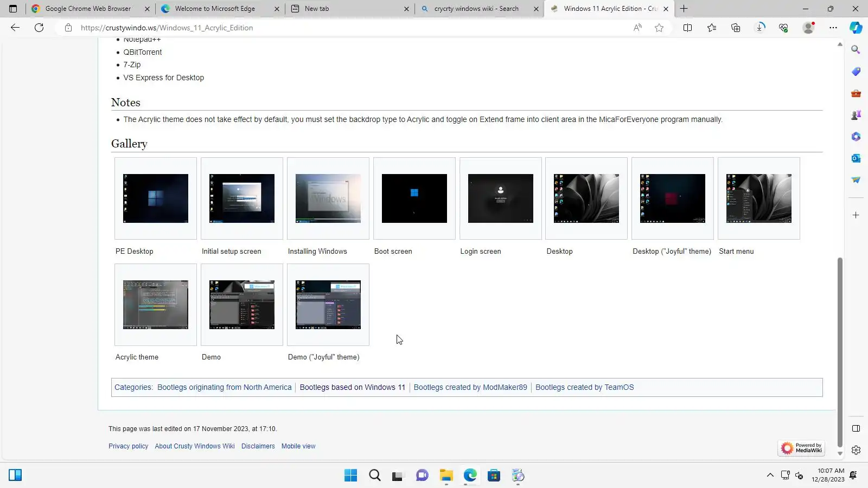868x488 pixels.
Task: Close the Google Chrome Web Browser tab
Action: pyautogui.click(x=147, y=9)
